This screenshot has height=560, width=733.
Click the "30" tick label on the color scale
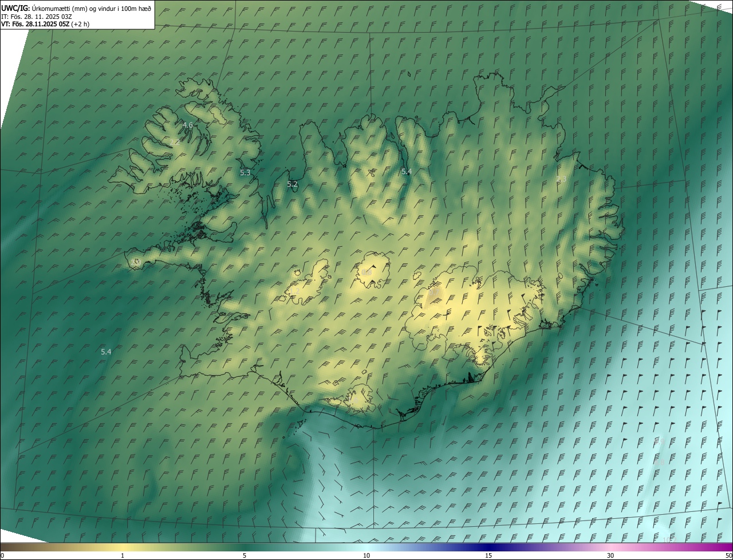[x=610, y=555]
